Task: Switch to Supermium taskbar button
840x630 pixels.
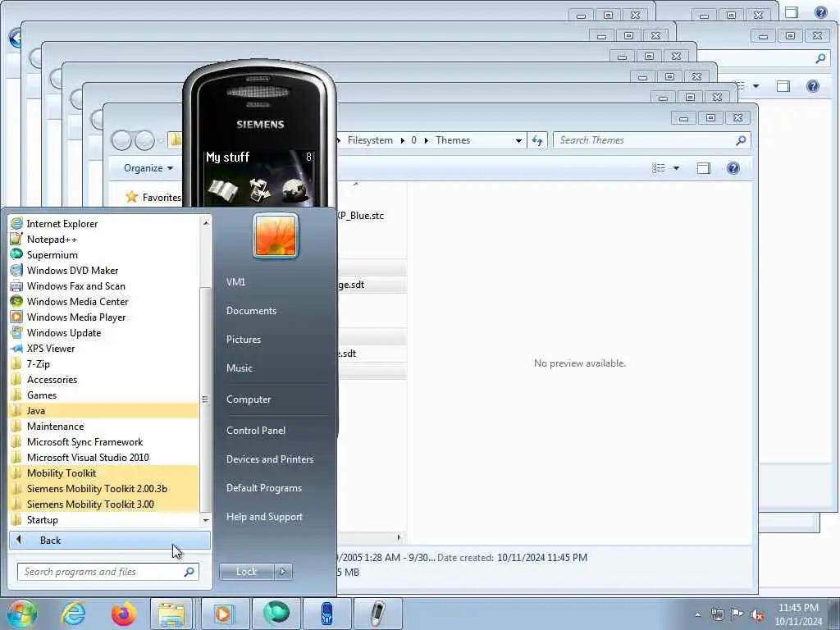Action: 276,614
